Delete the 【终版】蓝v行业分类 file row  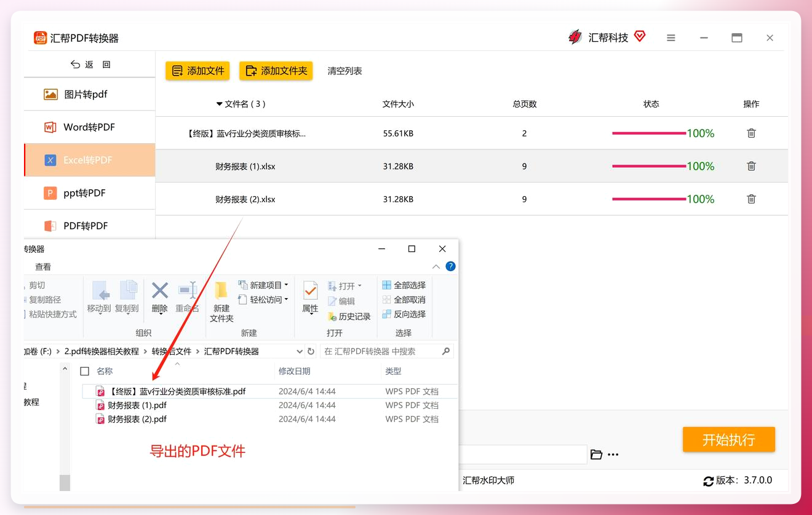(751, 133)
